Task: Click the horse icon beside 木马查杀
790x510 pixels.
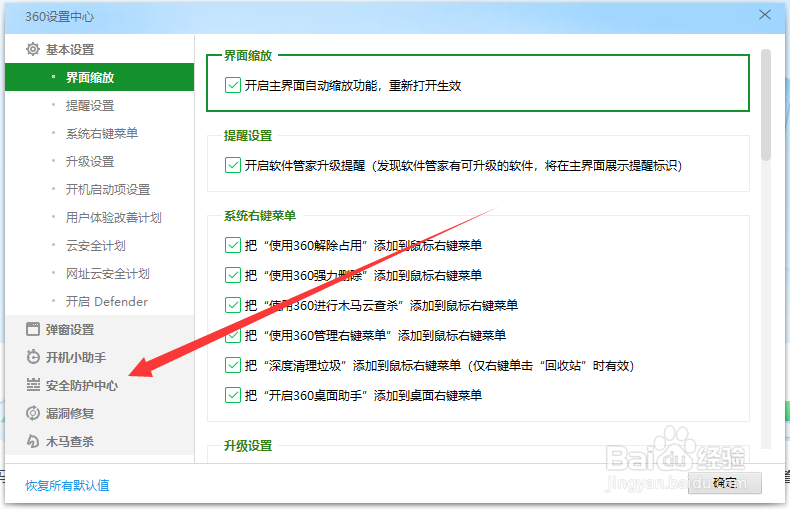Action: point(33,441)
